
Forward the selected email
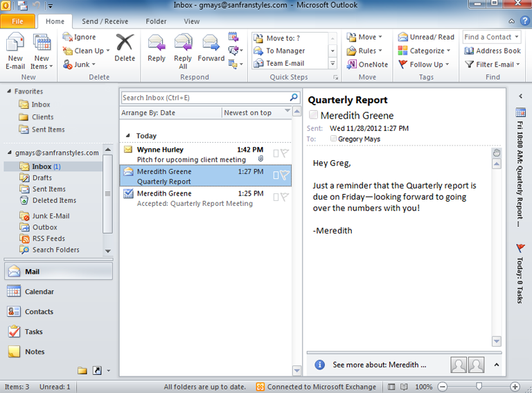pyautogui.click(x=211, y=49)
